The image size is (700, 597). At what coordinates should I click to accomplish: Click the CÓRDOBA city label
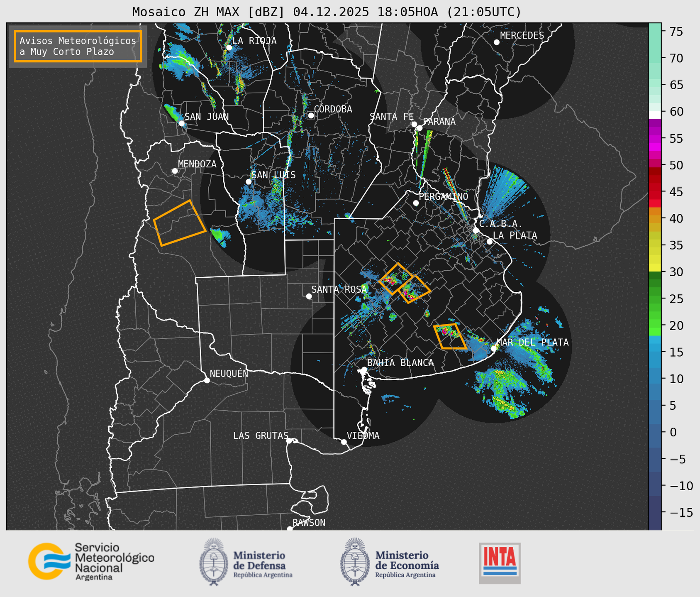click(333, 109)
